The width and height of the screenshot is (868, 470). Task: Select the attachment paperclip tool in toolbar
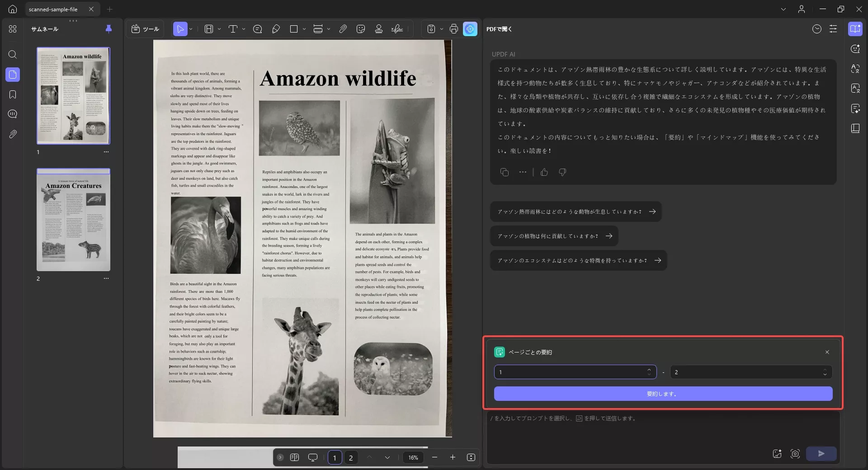tap(343, 29)
